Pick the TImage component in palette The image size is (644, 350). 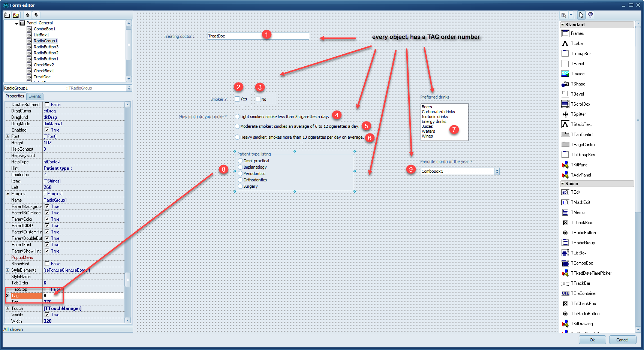pos(565,74)
